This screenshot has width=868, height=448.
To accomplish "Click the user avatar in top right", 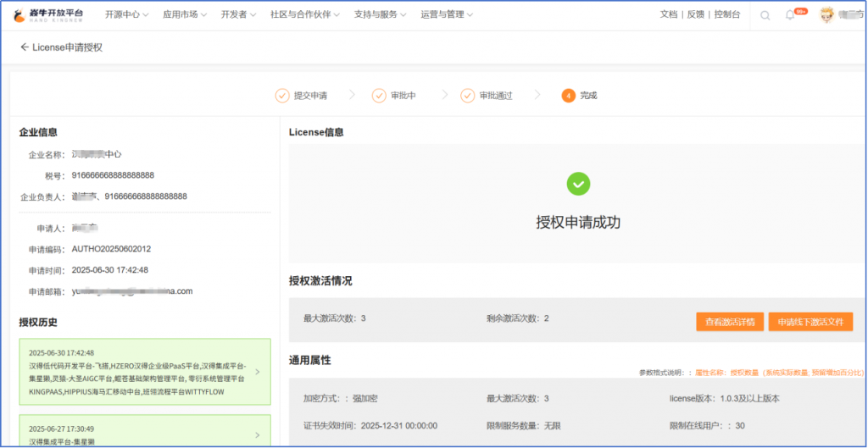I will tap(827, 15).
